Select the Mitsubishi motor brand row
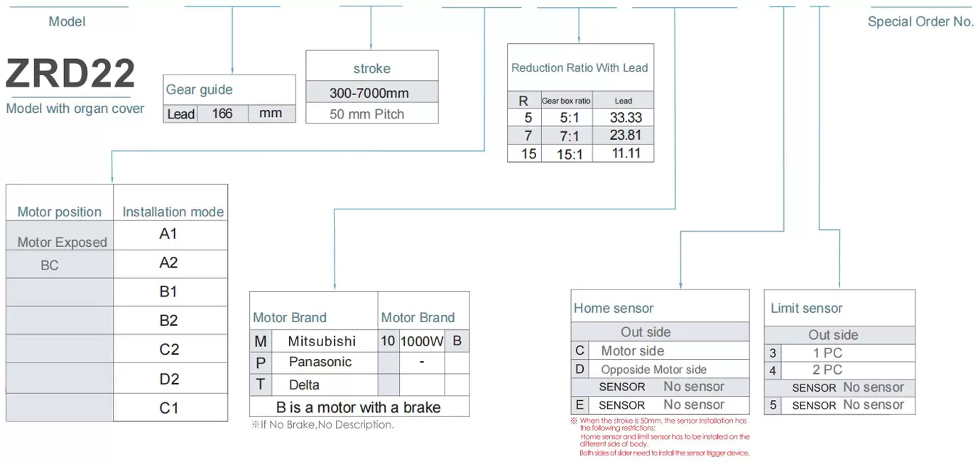Screen dimensions: 980x464 (x=322, y=341)
